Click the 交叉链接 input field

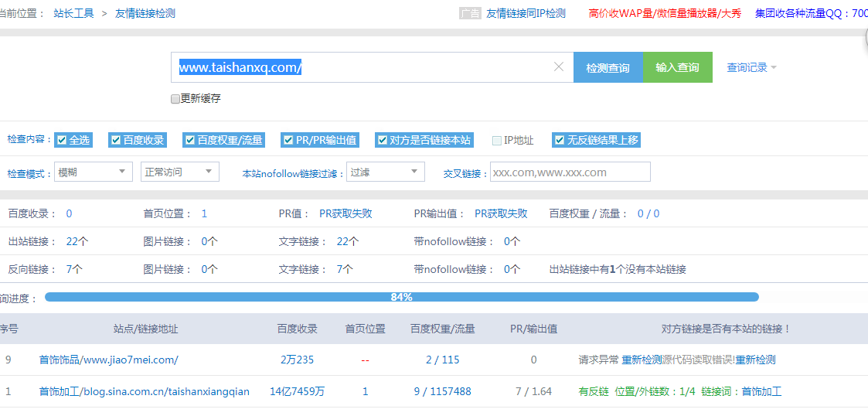[570, 172]
